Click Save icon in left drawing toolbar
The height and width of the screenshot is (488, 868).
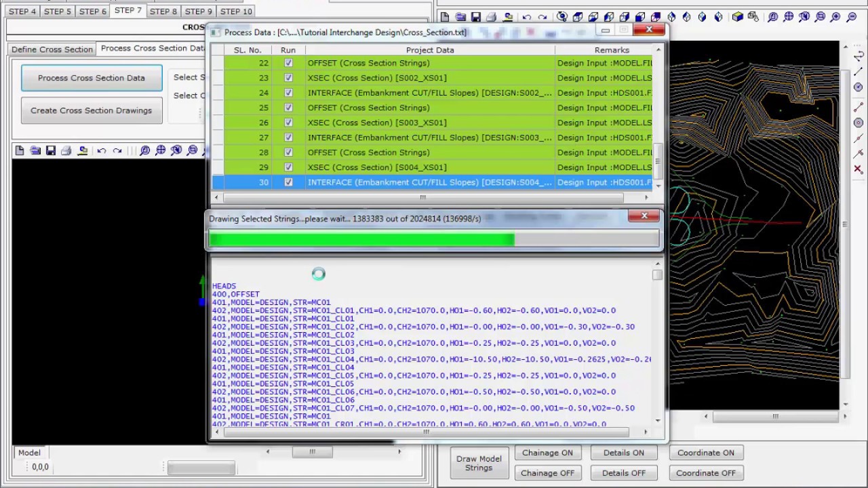51,150
